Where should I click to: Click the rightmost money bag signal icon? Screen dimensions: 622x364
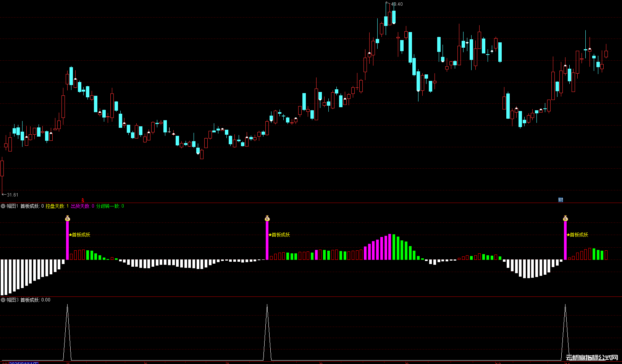click(565, 218)
